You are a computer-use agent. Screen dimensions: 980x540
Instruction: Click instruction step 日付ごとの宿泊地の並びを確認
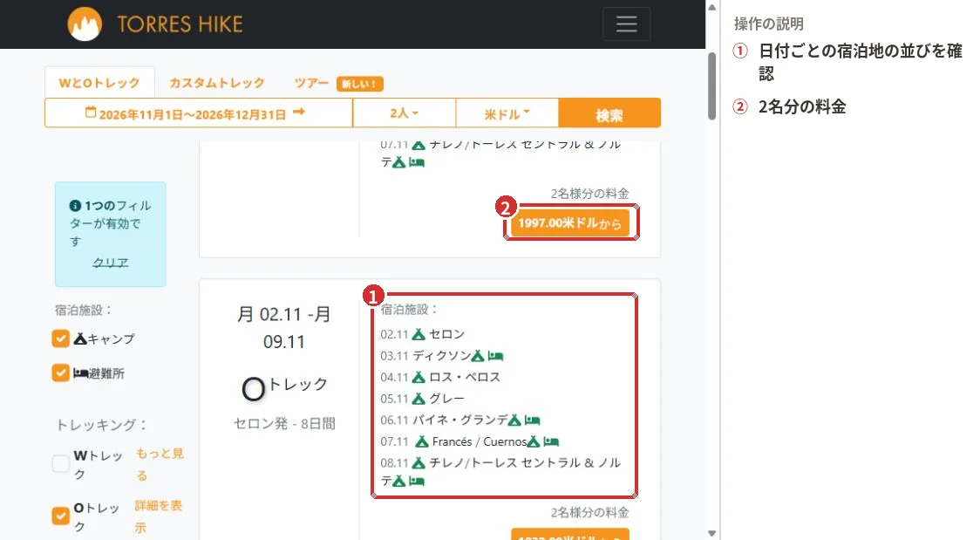tap(860, 62)
